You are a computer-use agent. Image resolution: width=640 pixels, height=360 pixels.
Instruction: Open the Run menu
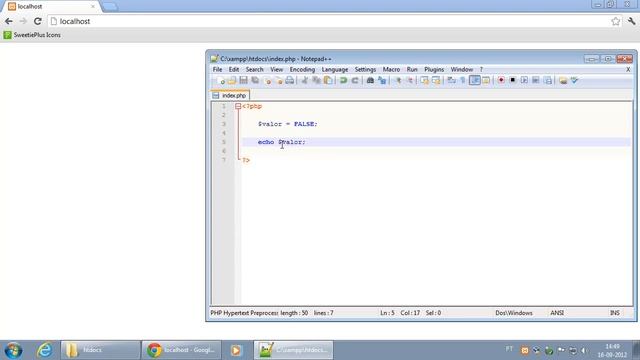(x=412, y=69)
